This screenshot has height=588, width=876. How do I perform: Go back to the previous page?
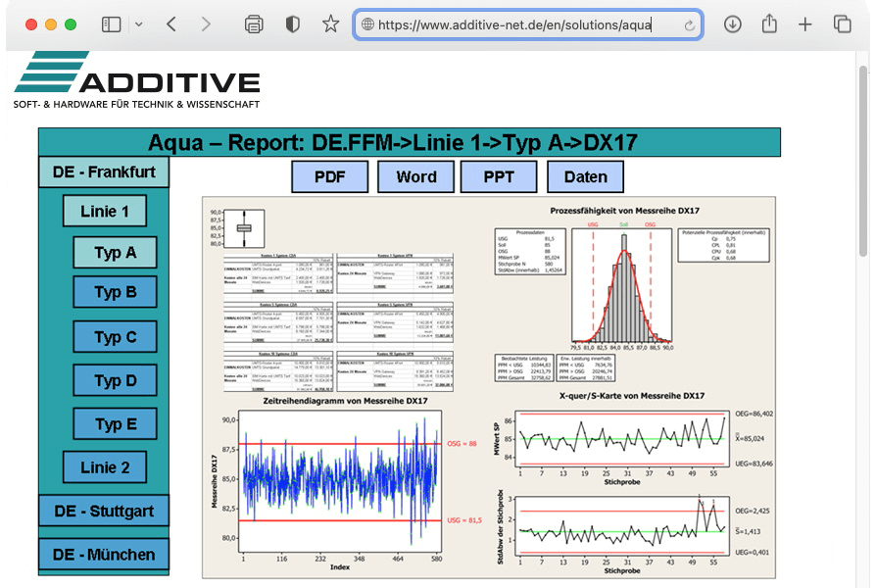tap(171, 24)
